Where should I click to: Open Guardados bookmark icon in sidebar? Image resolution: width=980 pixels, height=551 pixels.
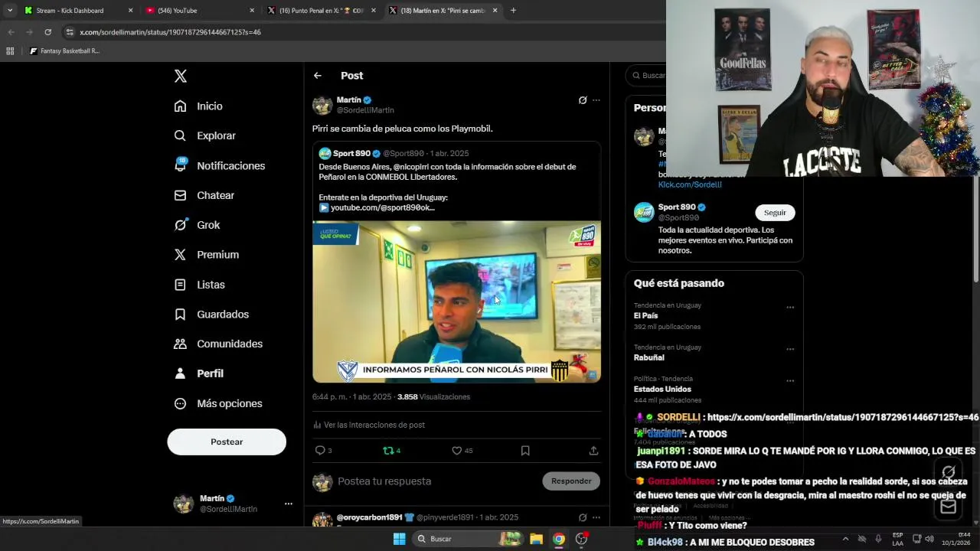(x=180, y=315)
